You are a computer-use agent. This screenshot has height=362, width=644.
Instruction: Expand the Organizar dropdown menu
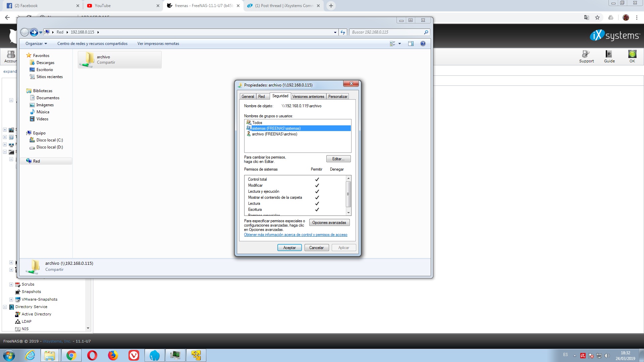tap(36, 44)
